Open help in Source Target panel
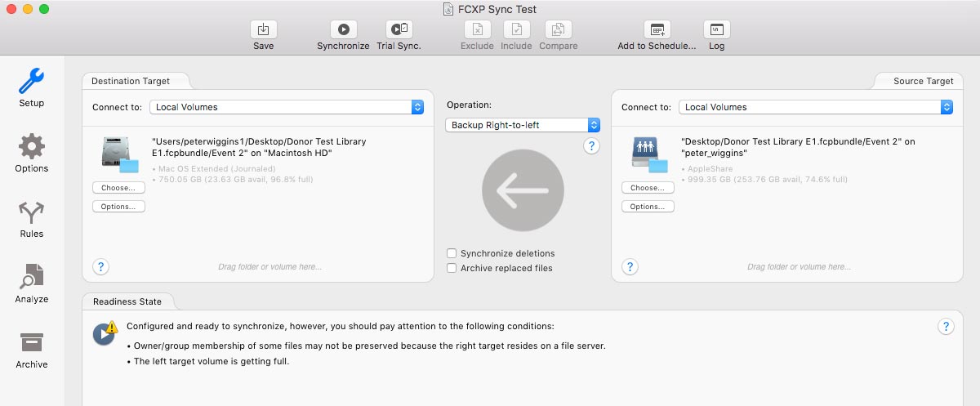This screenshot has height=406, width=980. (630, 266)
